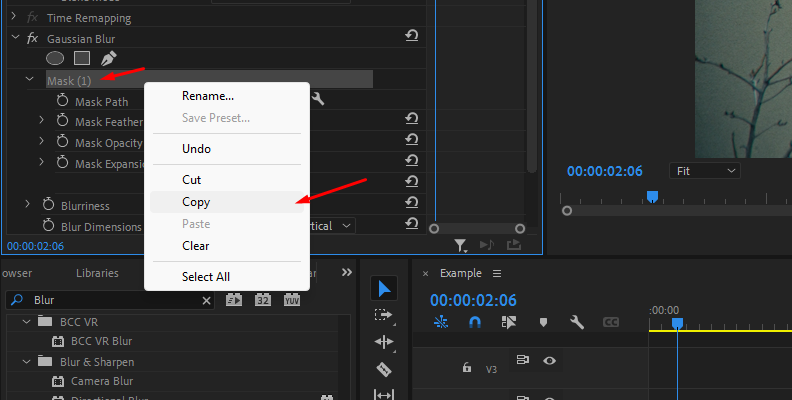This screenshot has width=792, height=400.
Task: Choose Copy from context menu
Action: pos(227,202)
